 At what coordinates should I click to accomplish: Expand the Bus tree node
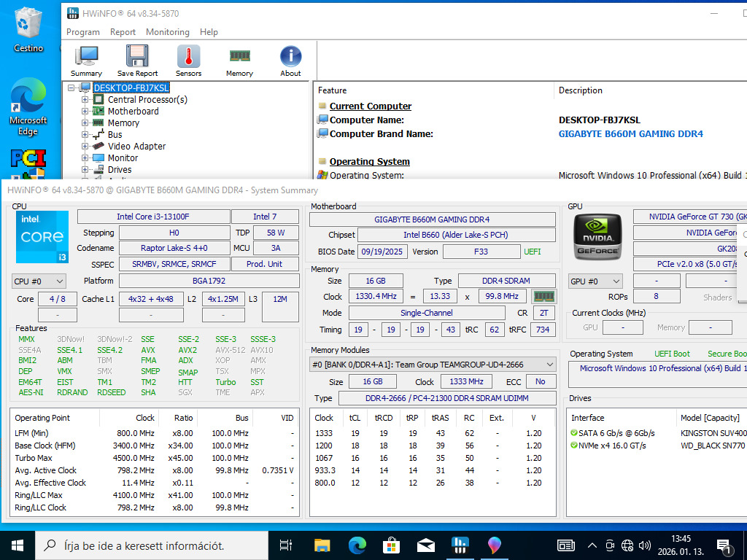click(85, 134)
